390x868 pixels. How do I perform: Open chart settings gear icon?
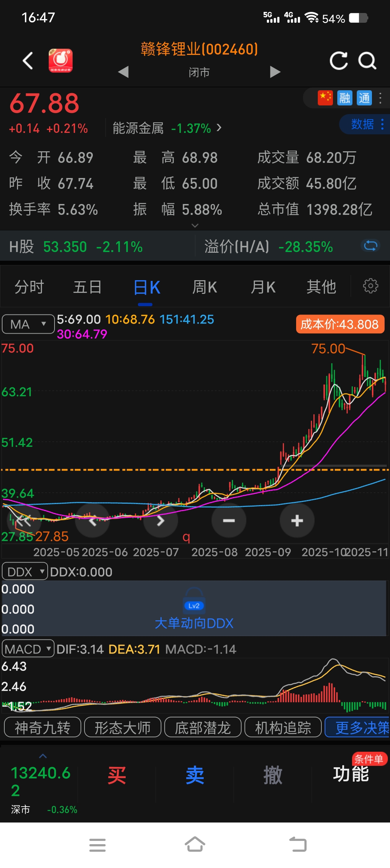370,286
